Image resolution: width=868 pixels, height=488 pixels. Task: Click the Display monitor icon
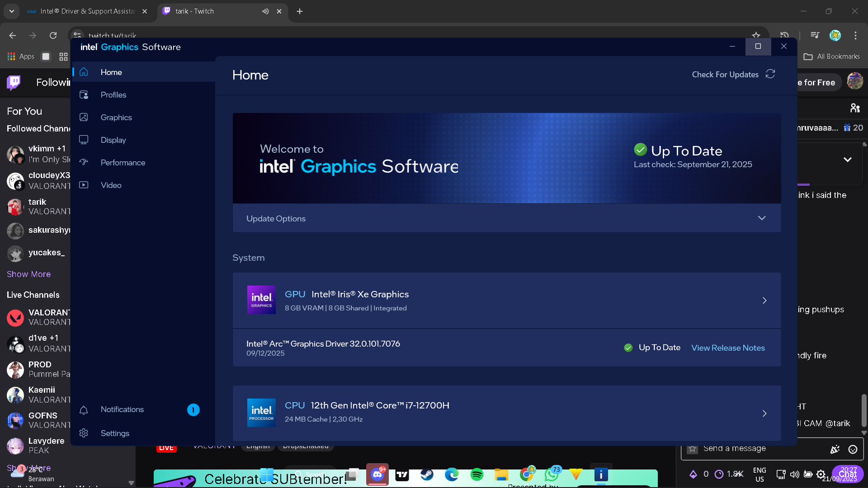point(84,140)
